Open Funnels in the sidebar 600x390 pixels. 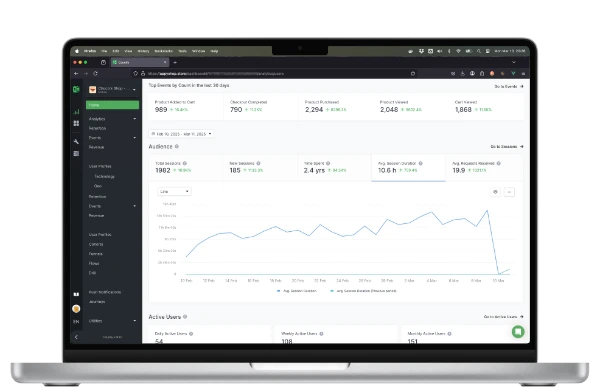coord(96,254)
